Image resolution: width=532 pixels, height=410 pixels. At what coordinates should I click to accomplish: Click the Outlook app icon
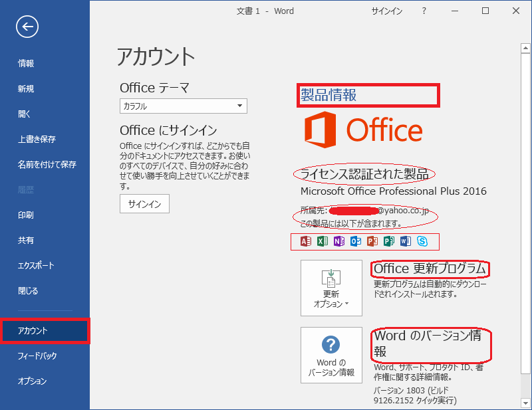tap(356, 241)
